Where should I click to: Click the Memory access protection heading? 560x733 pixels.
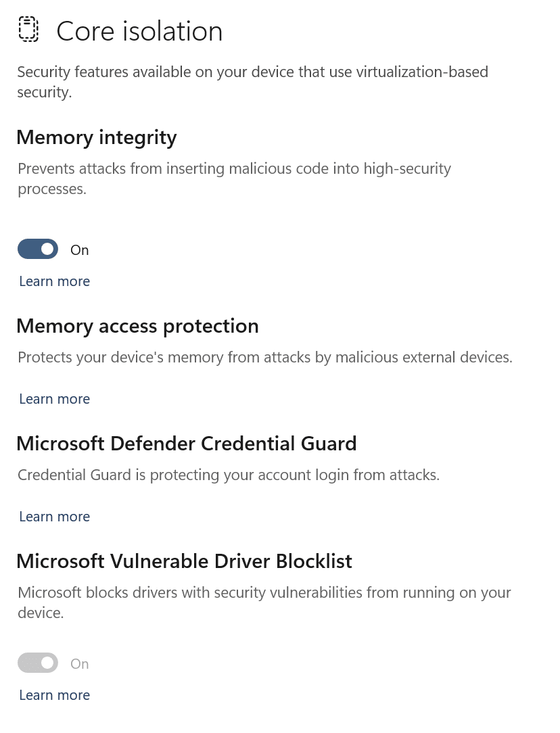coord(137,327)
